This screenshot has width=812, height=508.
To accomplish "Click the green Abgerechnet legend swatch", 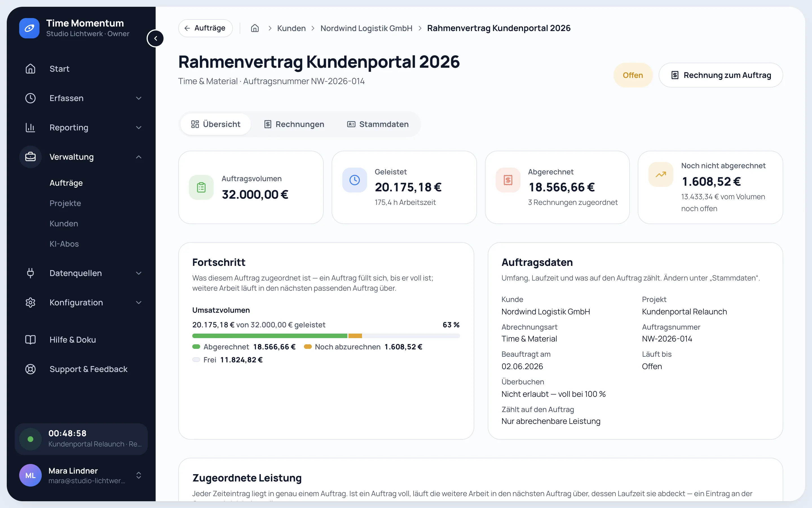I will point(196,347).
